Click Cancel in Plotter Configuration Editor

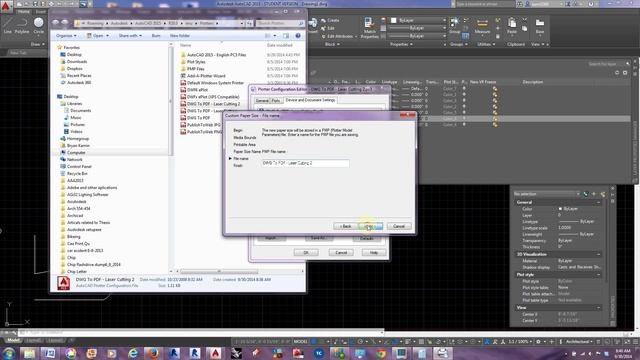click(341, 253)
